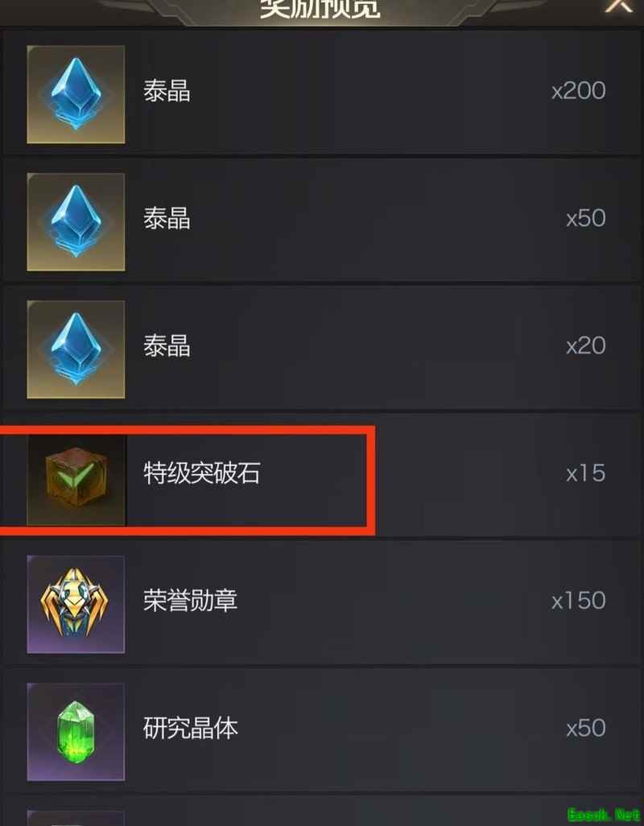Tap the x20 quantity text
Image resolution: width=644 pixels, height=826 pixels.
pyautogui.click(x=586, y=346)
